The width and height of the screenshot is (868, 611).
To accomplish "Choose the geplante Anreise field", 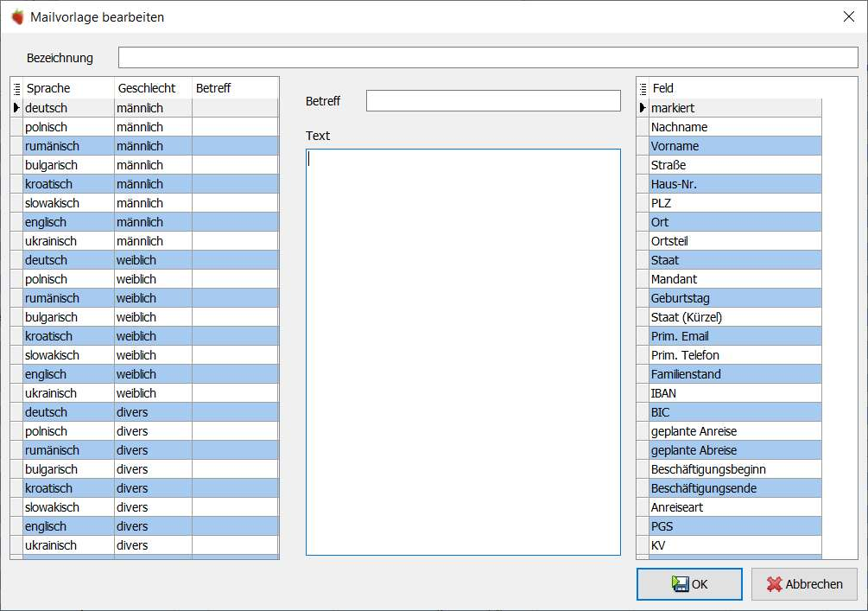I will 735,431.
